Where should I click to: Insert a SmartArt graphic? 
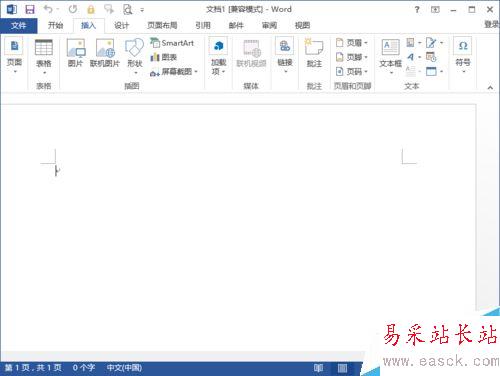172,43
